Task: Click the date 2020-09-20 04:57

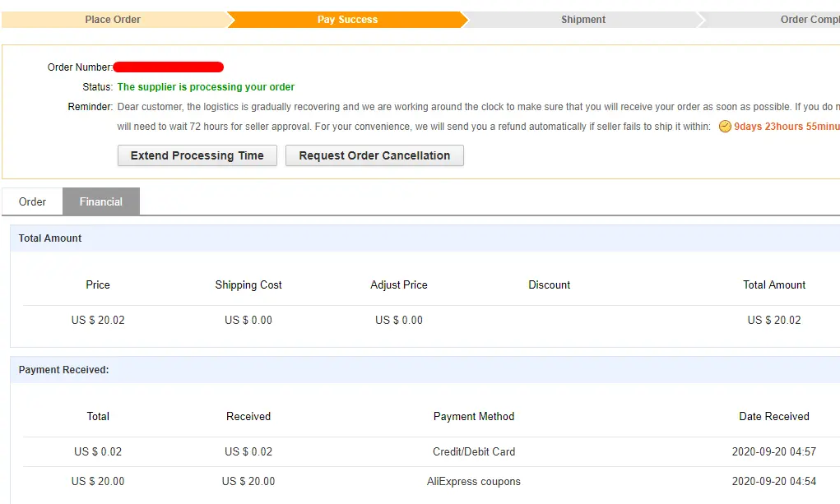Action: coord(774,452)
